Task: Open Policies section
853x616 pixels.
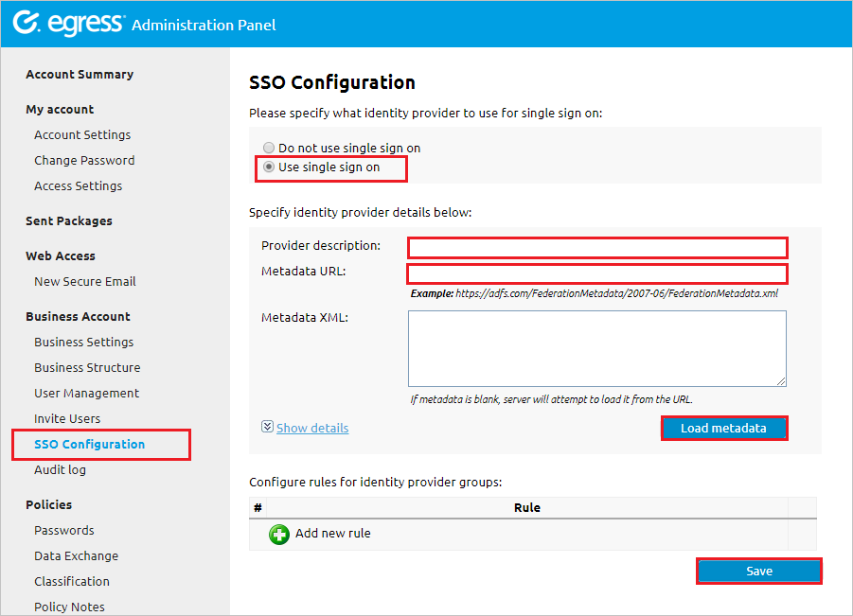Action: click(x=49, y=504)
